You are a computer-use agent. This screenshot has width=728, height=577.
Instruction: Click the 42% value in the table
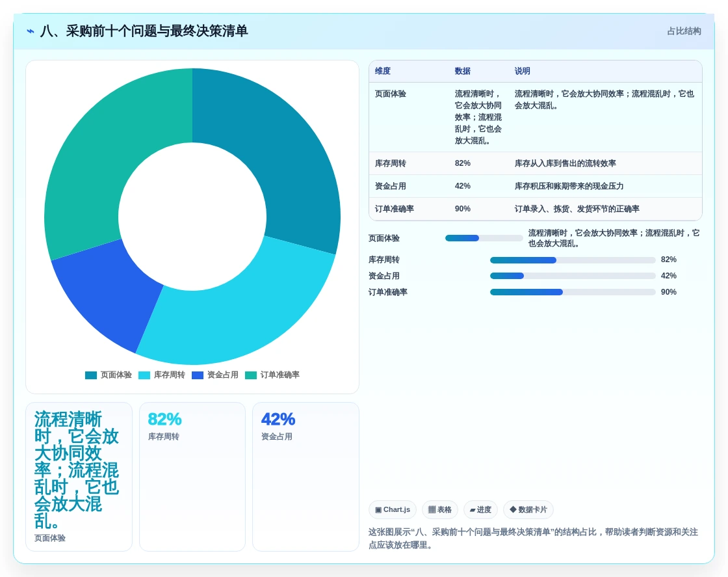[x=462, y=186]
